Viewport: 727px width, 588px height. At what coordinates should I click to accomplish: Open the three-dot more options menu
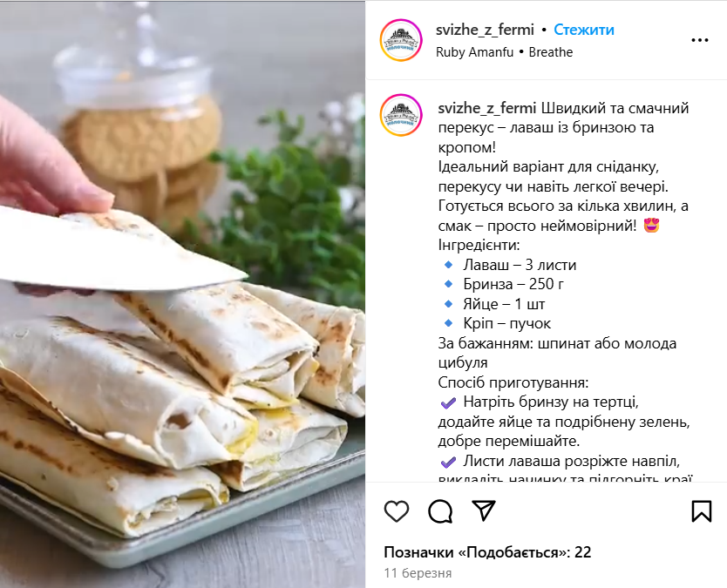700,40
